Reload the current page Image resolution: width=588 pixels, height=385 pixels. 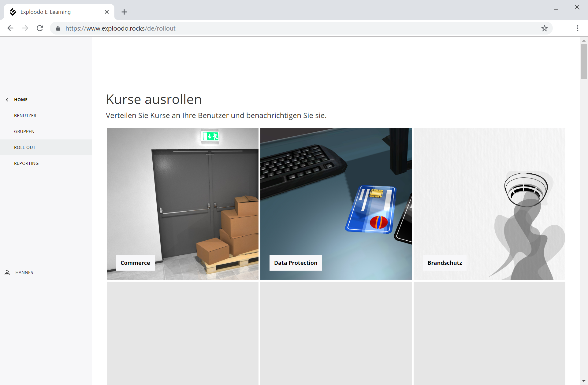point(40,28)
